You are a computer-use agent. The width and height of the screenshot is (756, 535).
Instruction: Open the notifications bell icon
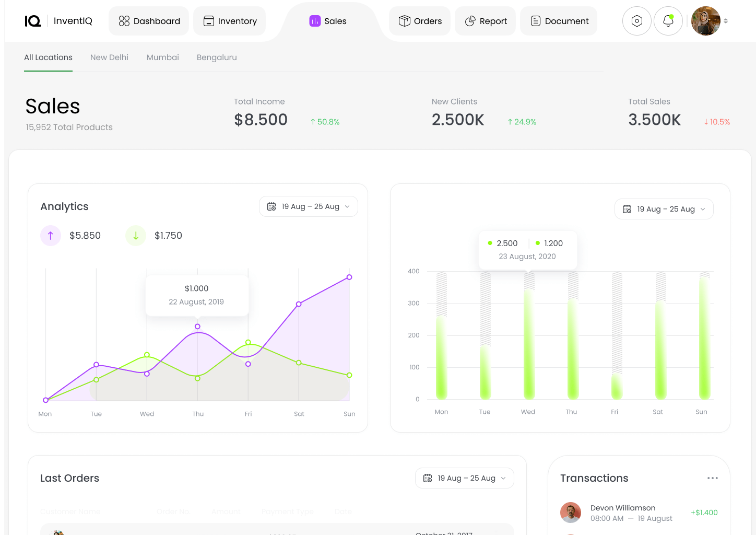668,21
